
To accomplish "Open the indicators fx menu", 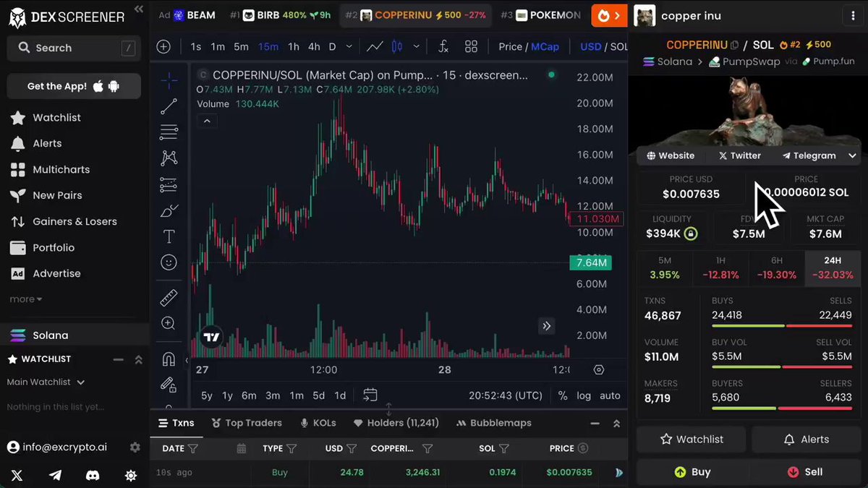I will click(x=443, y=46).
